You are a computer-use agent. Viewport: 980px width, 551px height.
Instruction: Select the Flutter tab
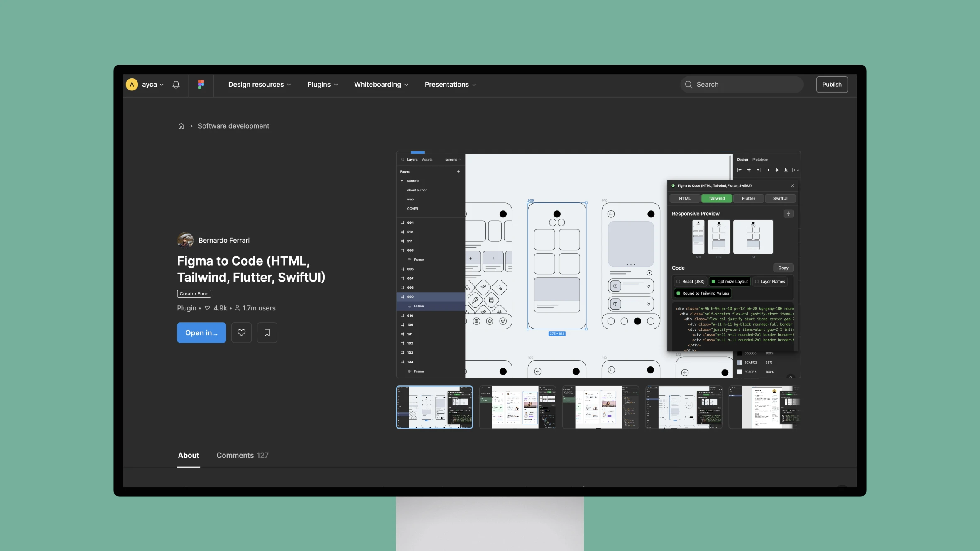(x=748, y=199)
